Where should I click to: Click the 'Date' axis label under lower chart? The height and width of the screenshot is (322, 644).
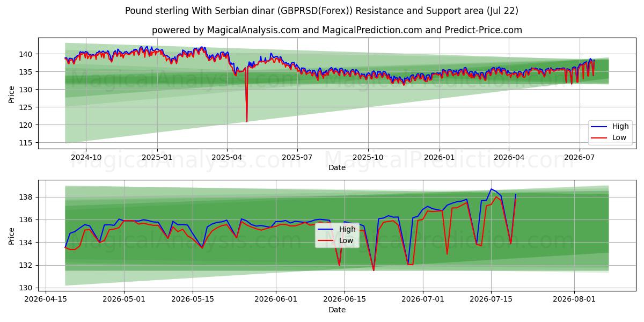coord(336,310)
